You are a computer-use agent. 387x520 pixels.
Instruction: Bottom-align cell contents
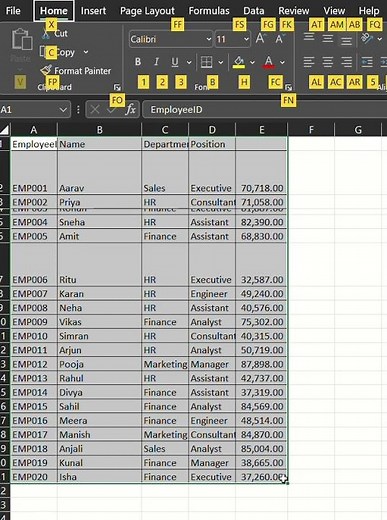pyautogui.click(x=346, y=41)
